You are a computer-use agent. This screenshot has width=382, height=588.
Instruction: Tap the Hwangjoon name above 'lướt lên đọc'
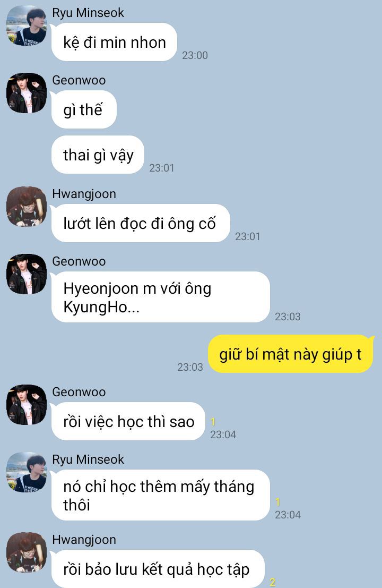click(84, 194)
